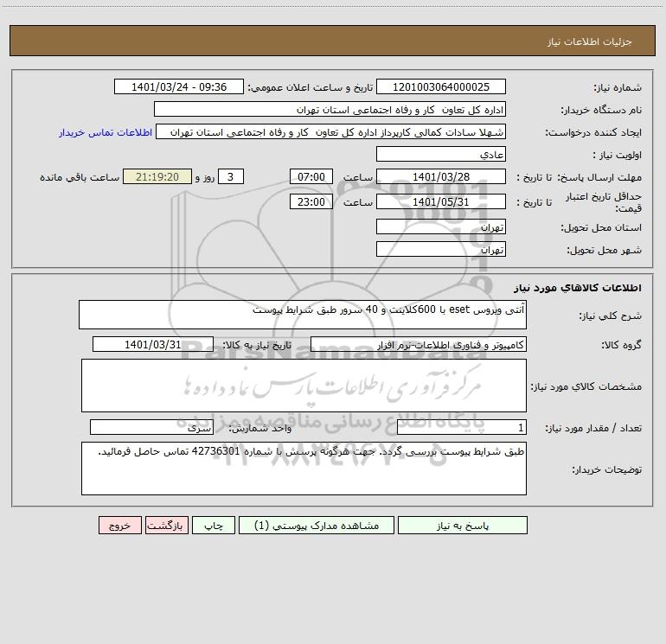666x644 pixels.
Task: Click the تعداد / مقدار مورد نیاز label
Action: click(593, 429)
